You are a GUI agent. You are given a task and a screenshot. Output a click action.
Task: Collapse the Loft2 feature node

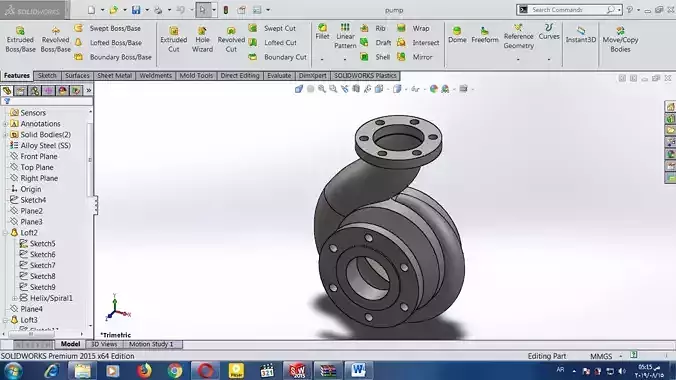[x=6, y=233]
